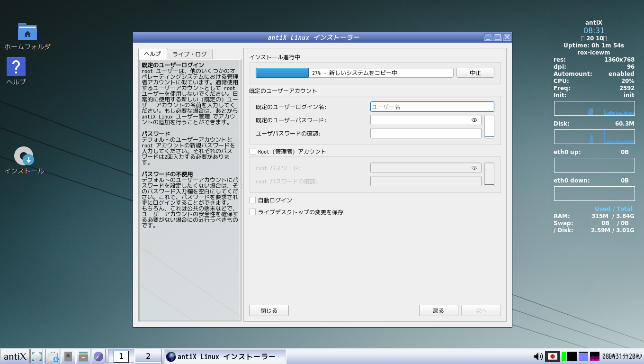Open the file manager taskbar icon
Screen dimensions: 644x364
tap(83, 356)
